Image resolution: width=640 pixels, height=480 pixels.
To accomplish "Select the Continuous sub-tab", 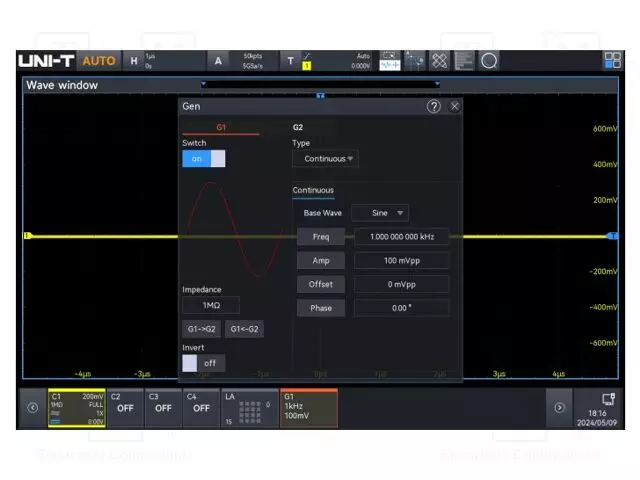I will 313,190.
